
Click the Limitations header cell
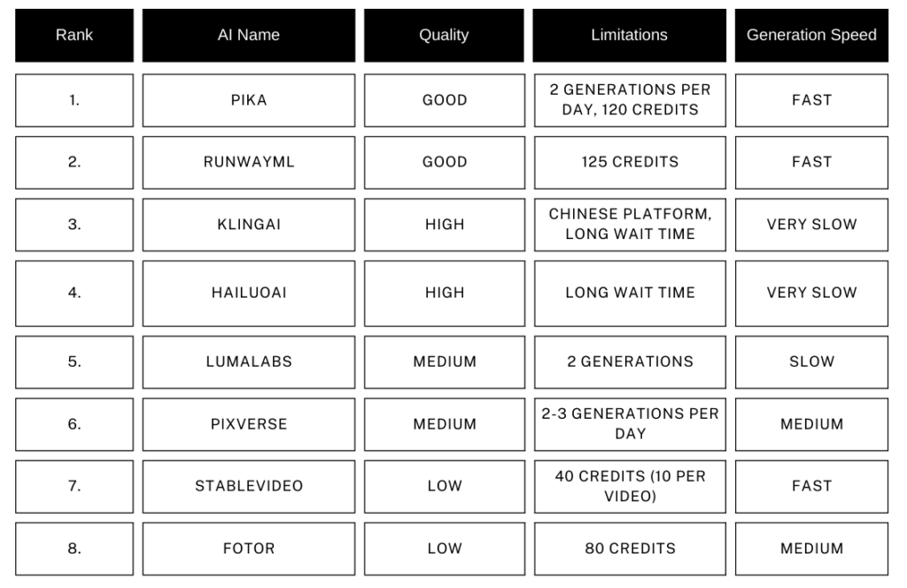(x=629, y=35)
